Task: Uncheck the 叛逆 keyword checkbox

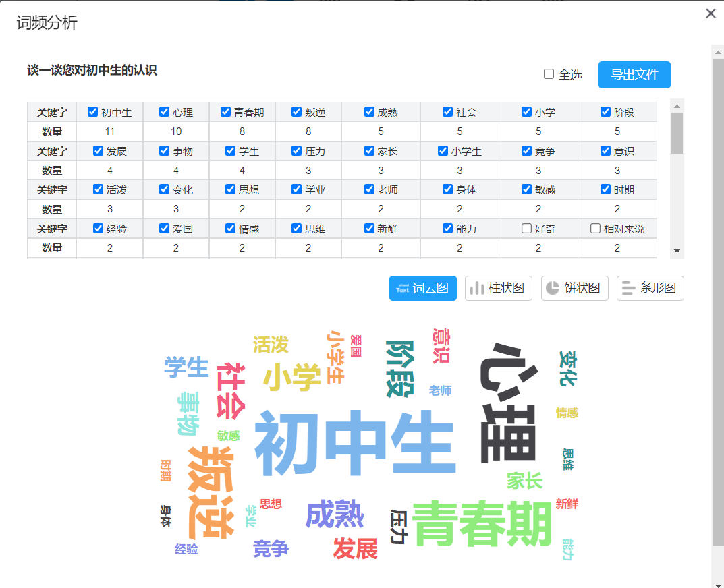Action: 297,112
